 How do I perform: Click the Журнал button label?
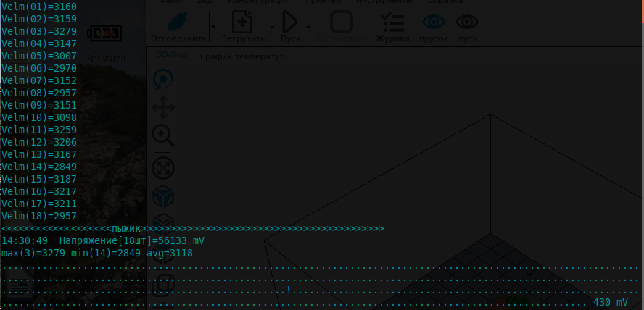coord(392,38)
